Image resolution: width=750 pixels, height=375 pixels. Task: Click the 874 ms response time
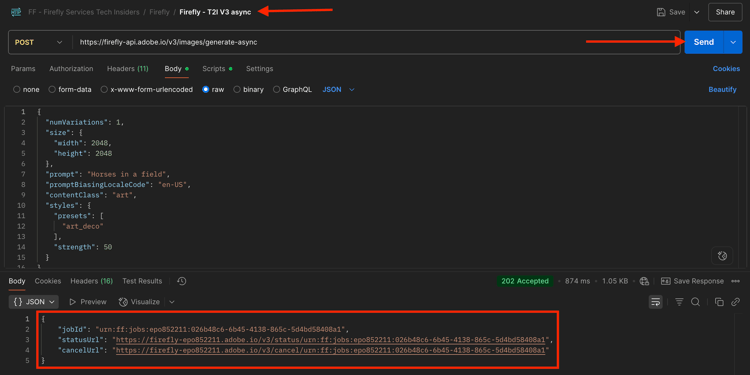coord(577,281)
